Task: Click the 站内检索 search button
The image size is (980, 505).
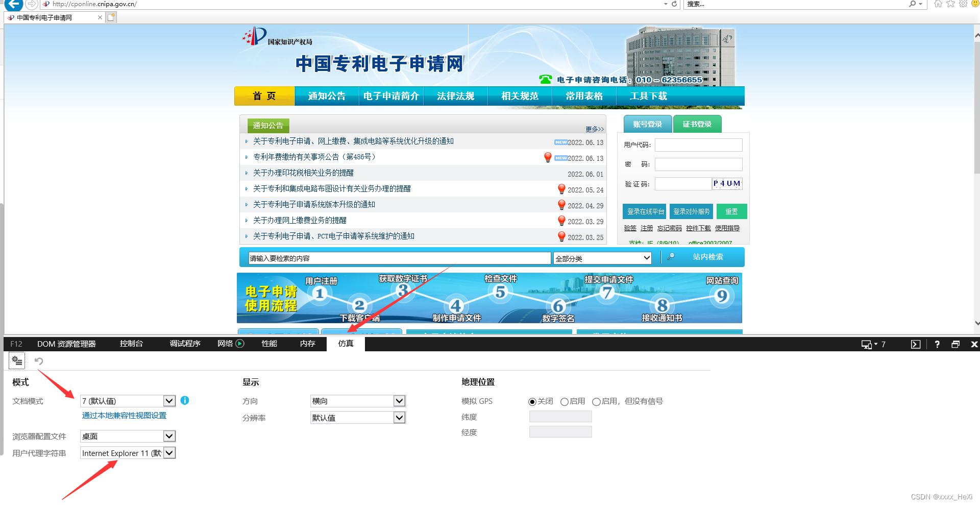Action: [707, 257]
